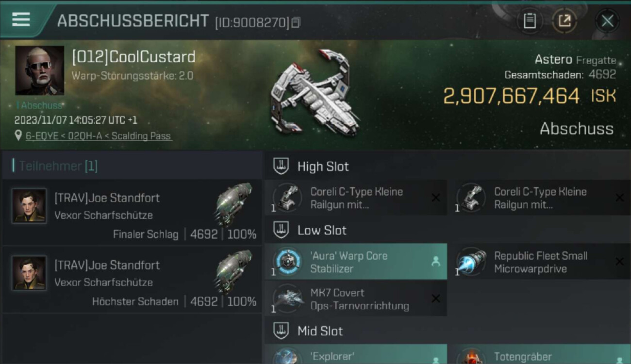Image resolution: width=631 pixels, height=364 pixels.
Task: Open the clipboard report icon
Action: (x=530, y=21)
